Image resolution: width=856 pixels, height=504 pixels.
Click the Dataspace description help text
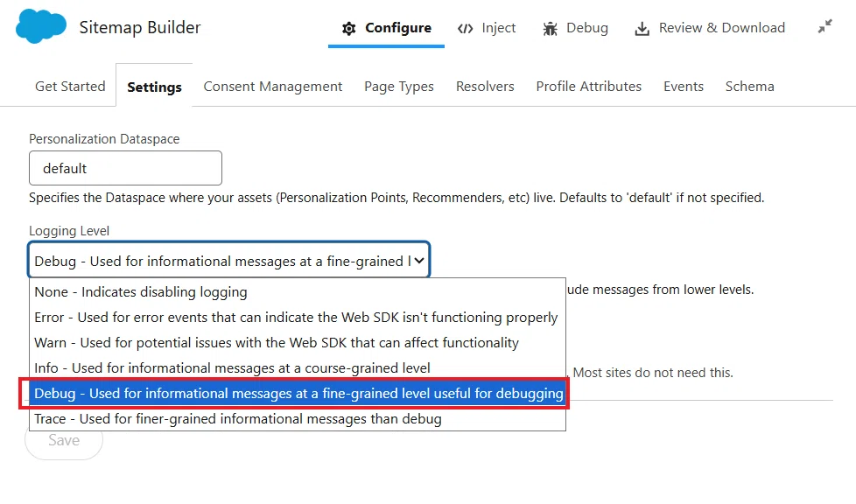396,198
